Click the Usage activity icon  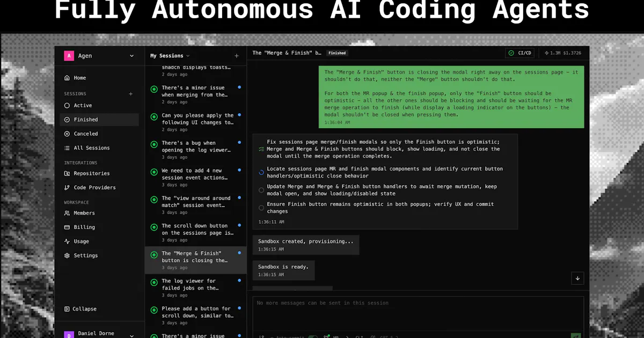(x=67, y=241)
